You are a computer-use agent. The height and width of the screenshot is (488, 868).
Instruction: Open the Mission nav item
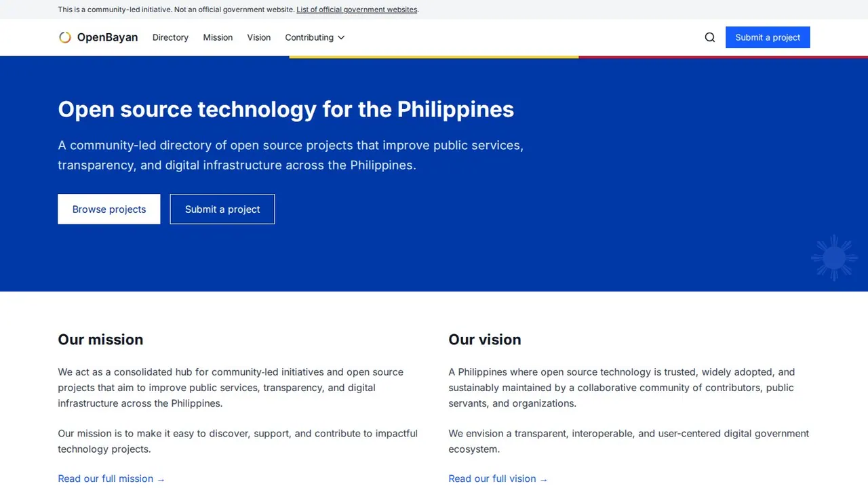[x=218, y=37]
